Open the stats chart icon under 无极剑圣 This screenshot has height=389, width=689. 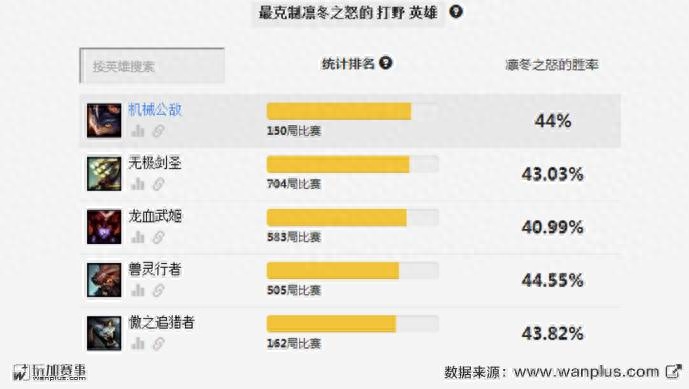pyautogui.click(x=138, y=184)
